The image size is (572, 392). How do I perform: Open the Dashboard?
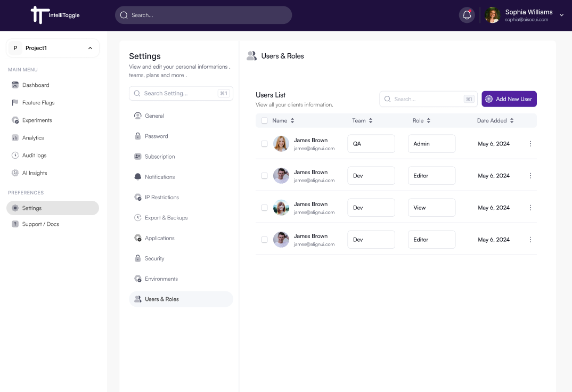coord(35,85)
